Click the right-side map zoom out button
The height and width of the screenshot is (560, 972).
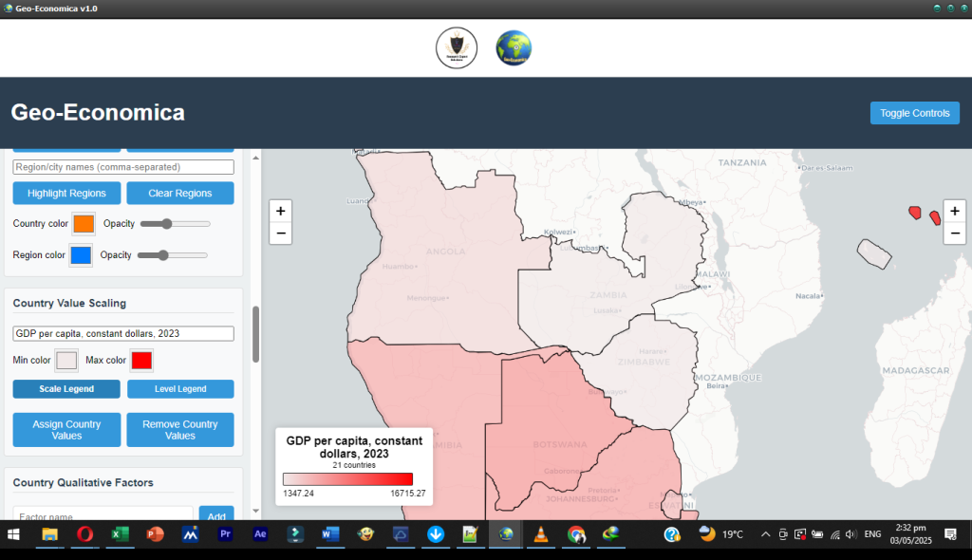coord(955,233)
